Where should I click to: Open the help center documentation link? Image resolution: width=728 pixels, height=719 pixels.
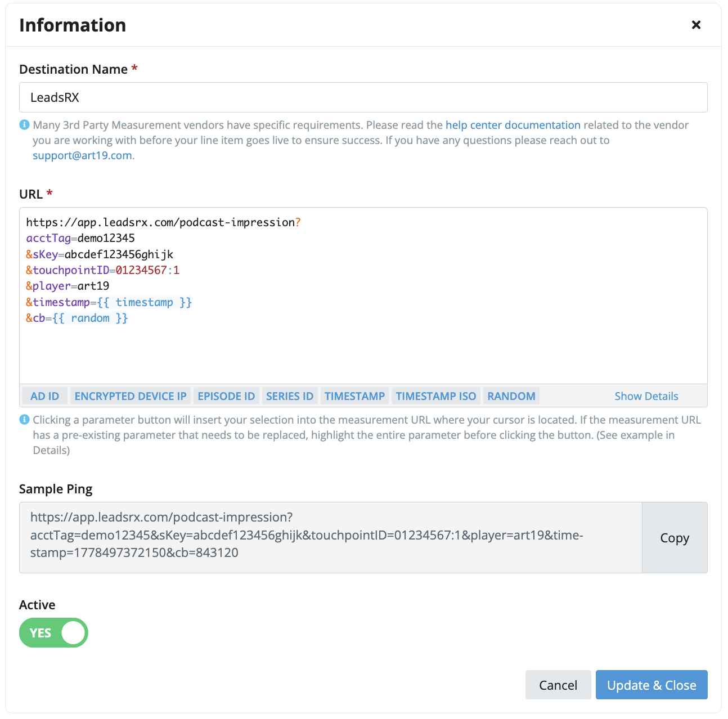pyautogui.click(x=513, y=125)
